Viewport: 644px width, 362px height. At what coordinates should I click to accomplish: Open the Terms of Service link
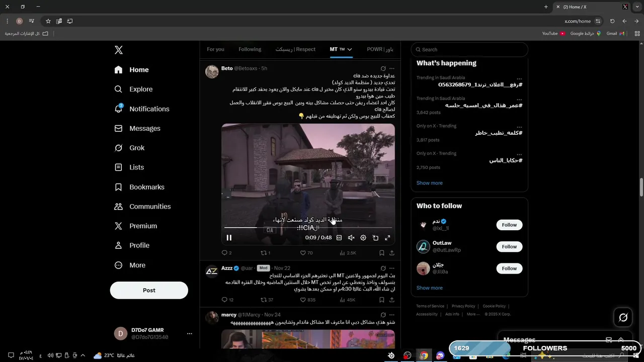pos(430,306)
